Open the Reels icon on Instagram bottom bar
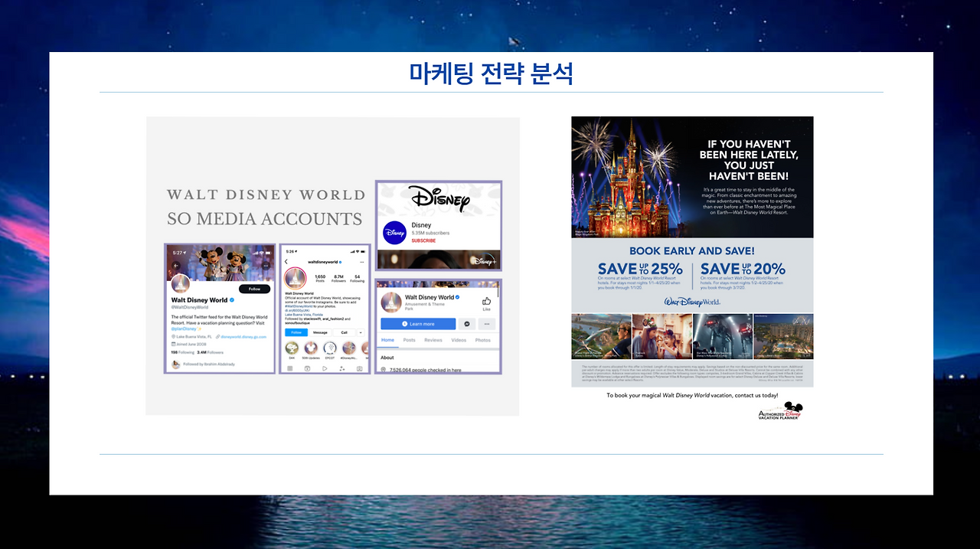Image resolution: width=980 pixels, height=549 pixels. (x=325, y=368)
